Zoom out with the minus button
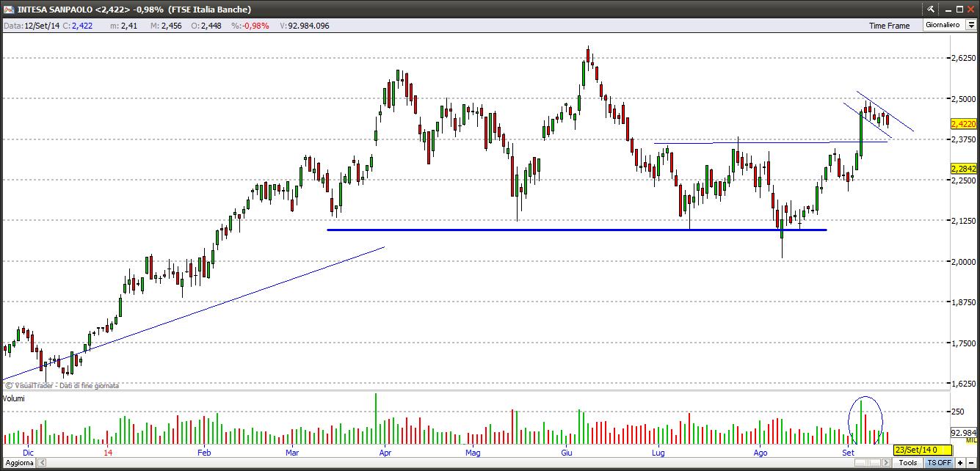The width and height of the screenshot is (980, 471). 971,462
